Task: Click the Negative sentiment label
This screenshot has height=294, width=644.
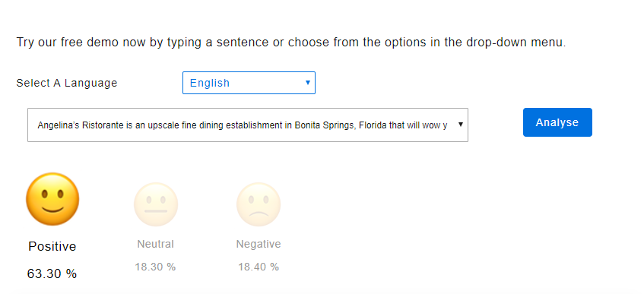Action: coord(259,244)
